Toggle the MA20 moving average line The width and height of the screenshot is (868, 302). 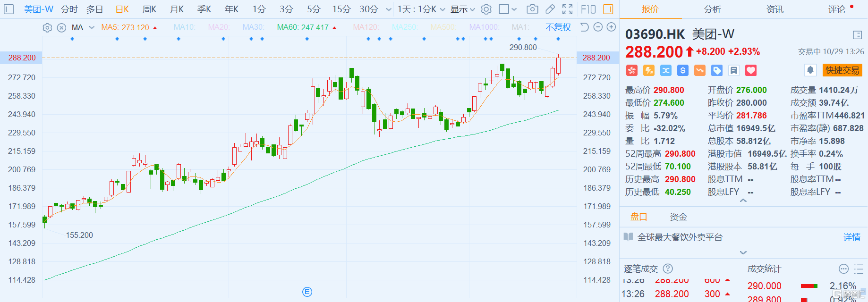pos(219,27)
